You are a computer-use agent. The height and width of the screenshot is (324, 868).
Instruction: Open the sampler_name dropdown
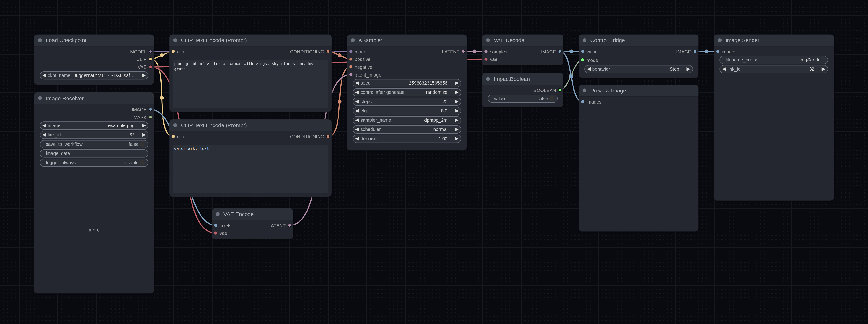coord(406,120)
